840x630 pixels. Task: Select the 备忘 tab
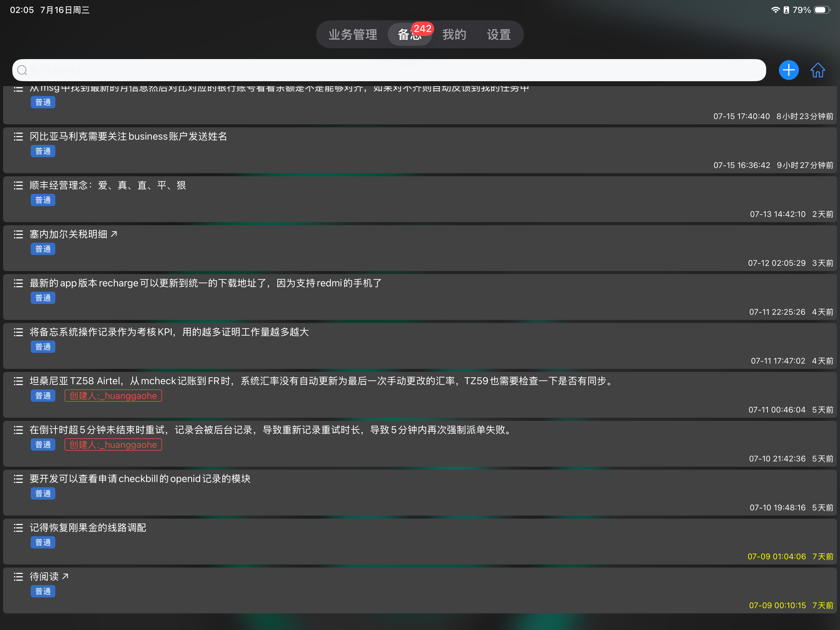[x=410, y=34]
